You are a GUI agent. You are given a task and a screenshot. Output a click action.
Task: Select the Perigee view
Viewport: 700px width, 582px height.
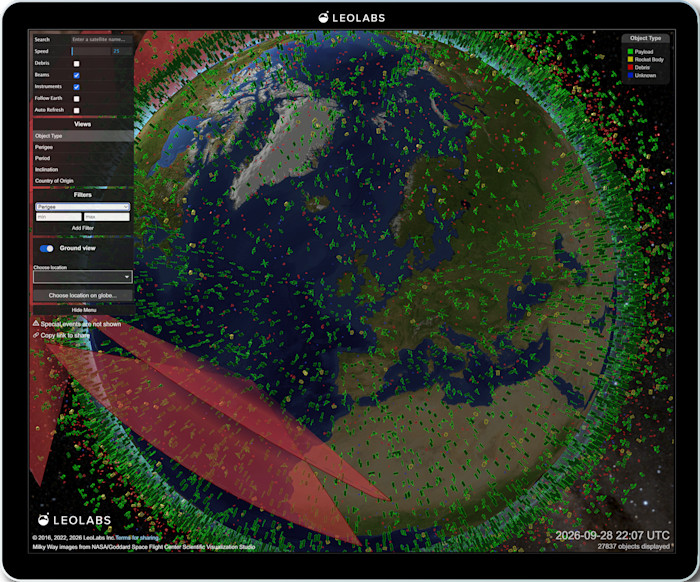pyautogui.click(x=83, y=147)
